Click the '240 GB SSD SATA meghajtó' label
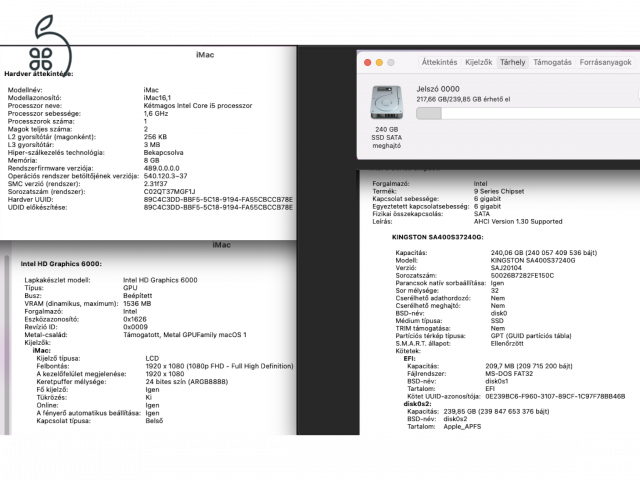Image resolution: width=640 pixels, height=480 pixels. click(386, 138)
